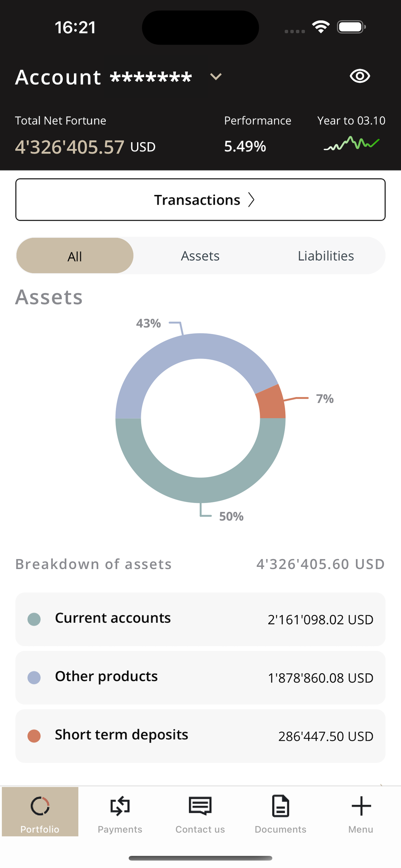Screen dimensions: 401x868
Task: Tap the green performance sparkline chart
Action: click(352, 143)
